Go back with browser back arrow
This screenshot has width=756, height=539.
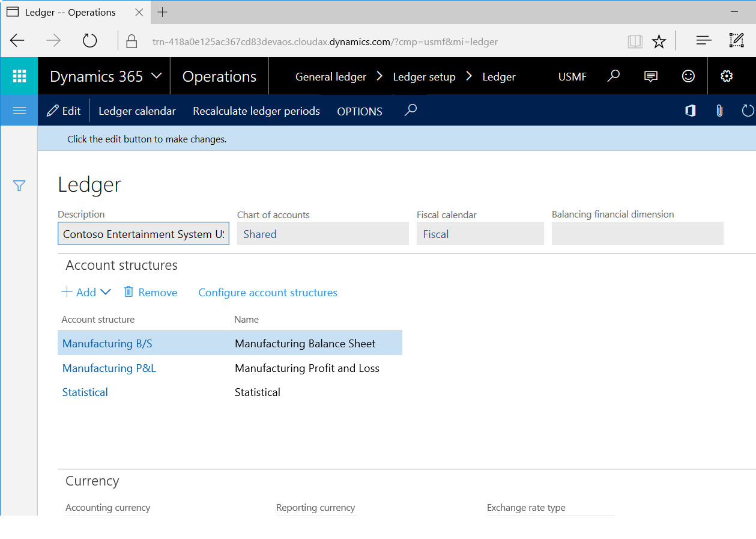coord(17,41)
